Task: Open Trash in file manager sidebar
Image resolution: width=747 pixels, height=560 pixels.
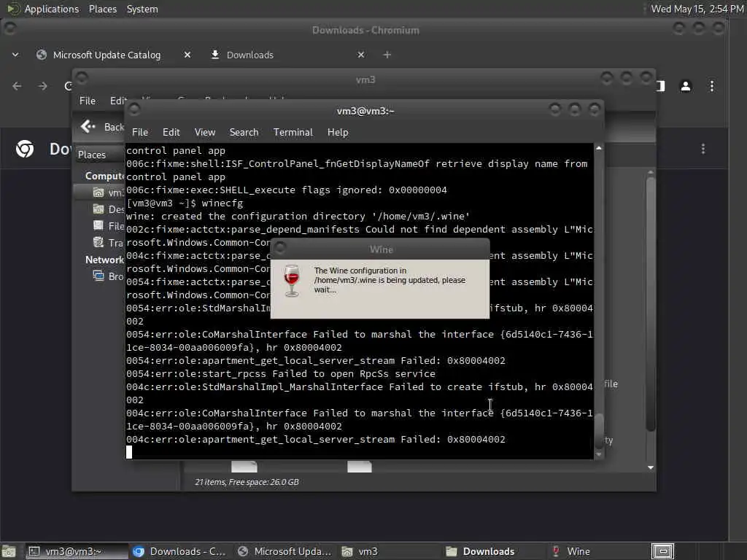Action: 109,242
